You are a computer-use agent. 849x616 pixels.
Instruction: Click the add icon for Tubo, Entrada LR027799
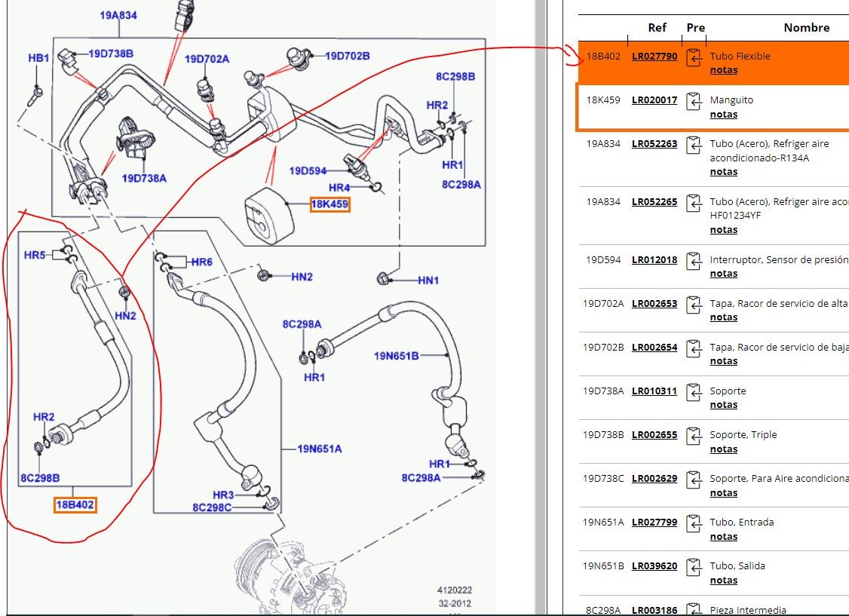click(x=694, y=524)
